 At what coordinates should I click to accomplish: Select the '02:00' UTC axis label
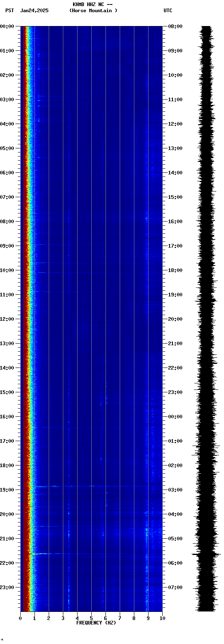[175, 466]
